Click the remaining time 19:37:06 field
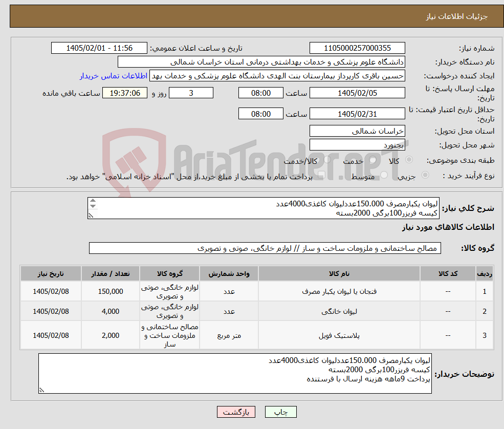The width and height of the screenshot is (504, 429). coord(125,93)
